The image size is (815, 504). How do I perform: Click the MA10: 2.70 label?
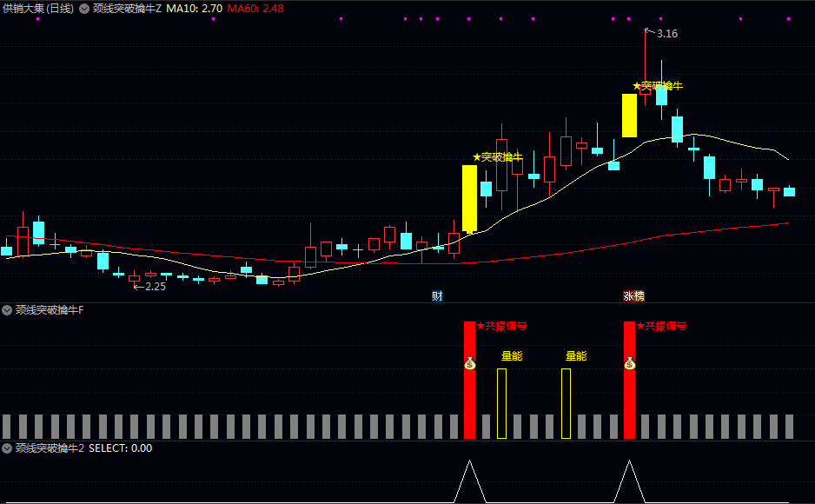[194, 9]
